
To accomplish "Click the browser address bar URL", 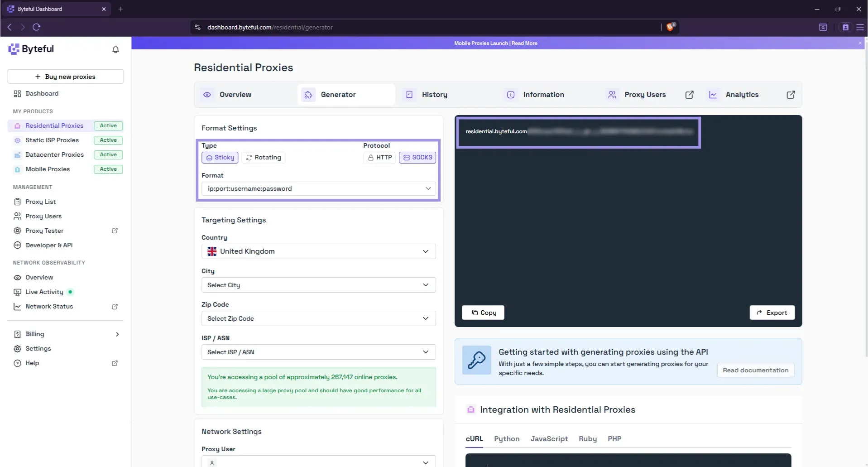I will tap(270, 27).
